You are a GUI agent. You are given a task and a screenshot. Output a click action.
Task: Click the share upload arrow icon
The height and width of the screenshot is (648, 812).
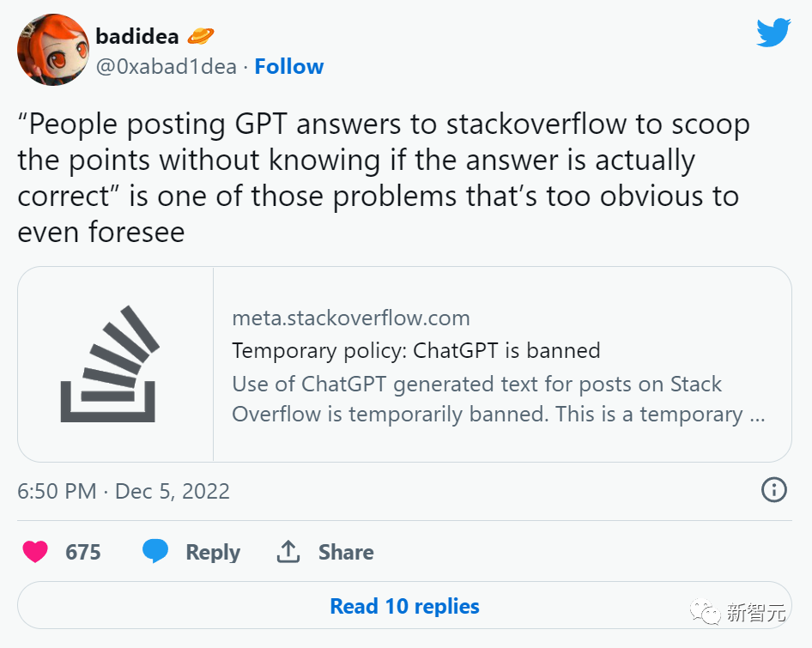tap(288, 552)
